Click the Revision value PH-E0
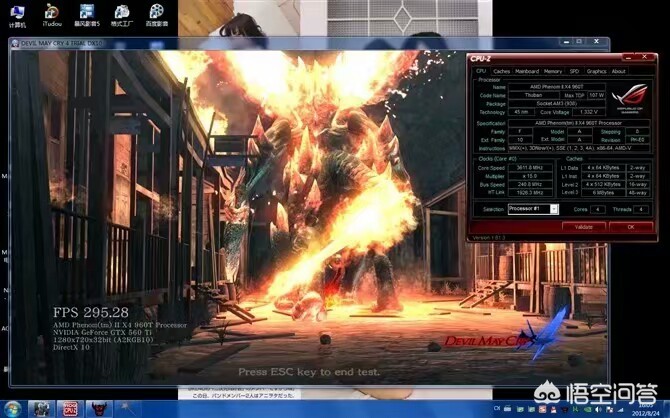 tap(638, 140)
